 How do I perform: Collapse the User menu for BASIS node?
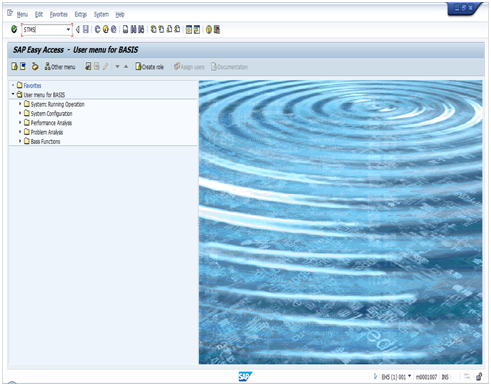(13, 94)
